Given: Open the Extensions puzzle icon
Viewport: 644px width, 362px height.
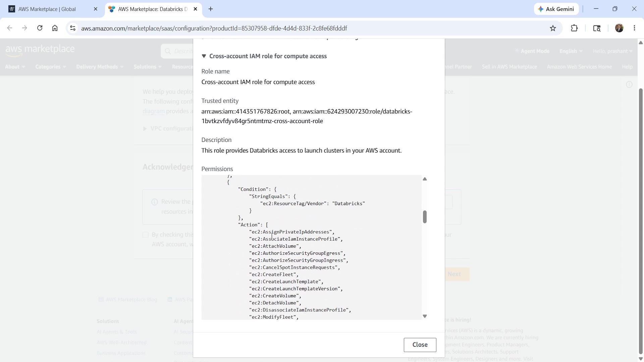Looking at the screenshot, I should pos(574,28).
